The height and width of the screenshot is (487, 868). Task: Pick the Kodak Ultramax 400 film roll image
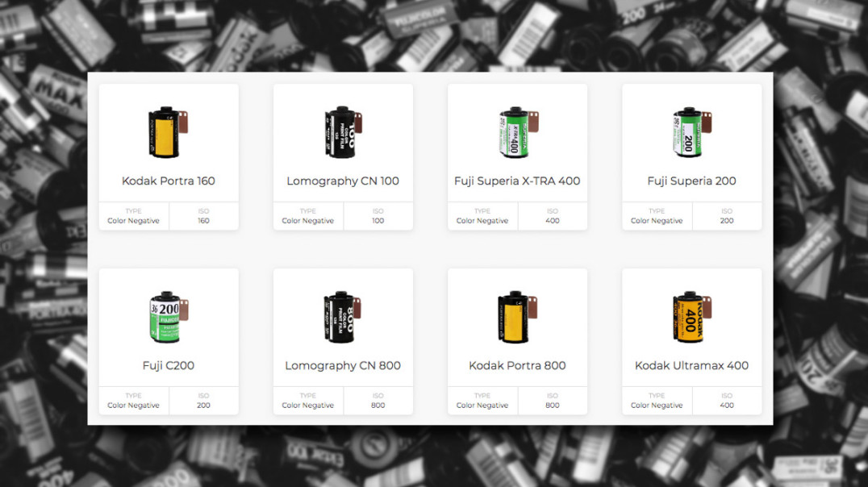[x=692, y=317]
